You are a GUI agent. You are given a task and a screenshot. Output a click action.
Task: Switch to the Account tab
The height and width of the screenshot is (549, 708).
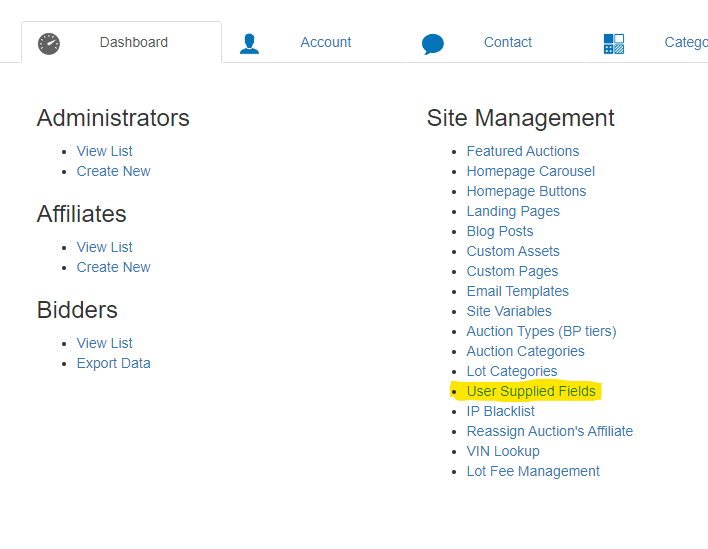(x=325, y=43)
